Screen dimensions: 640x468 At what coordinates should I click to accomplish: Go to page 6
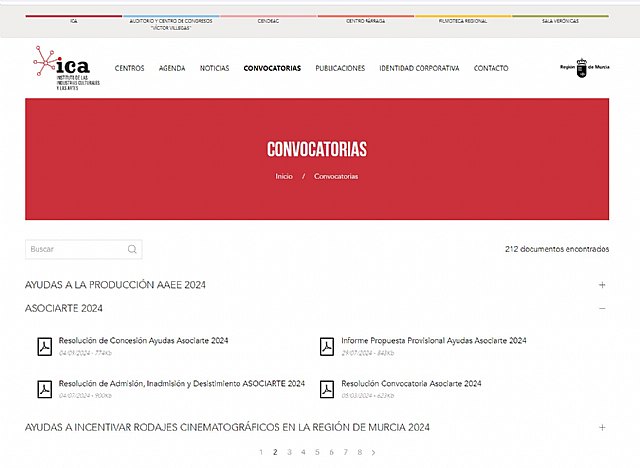331,452
